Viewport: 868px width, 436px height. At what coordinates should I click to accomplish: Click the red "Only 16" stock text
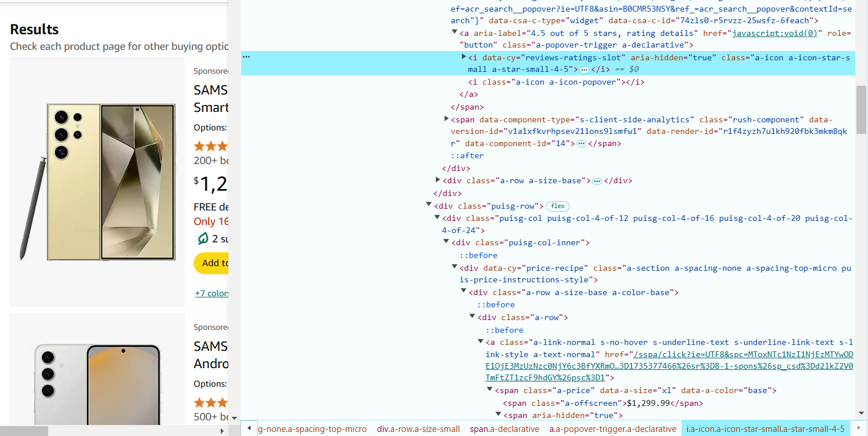pos(211,221)
